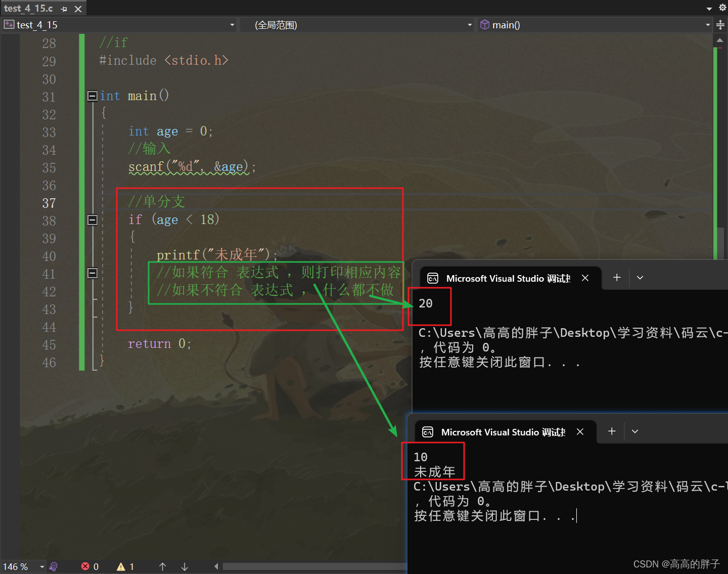This screenshot has width=728, height=574.
Task: Click the error count icon in status bar
Action: 85,566
